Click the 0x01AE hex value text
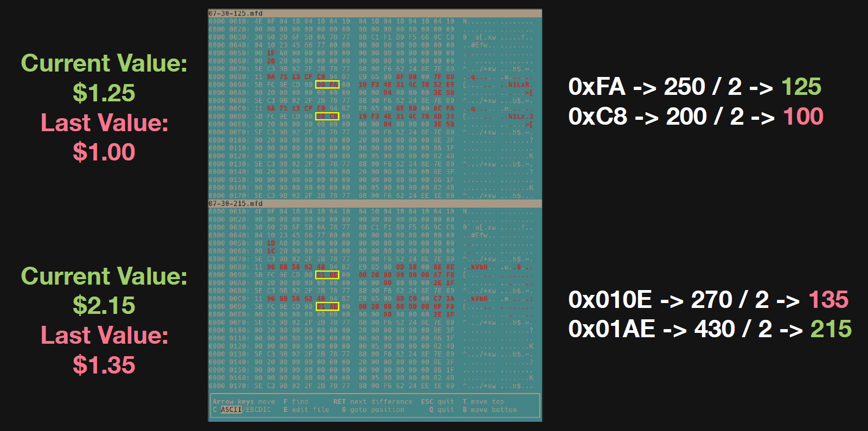The height and width of the screenshot is (431, 868). pyautogui.click(x=611, y=329)
